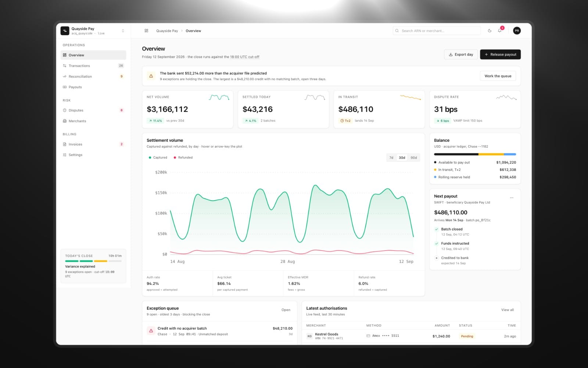Toggle dark mode moon icon
The image size is (588, 368).
click(x=490, y=31)
